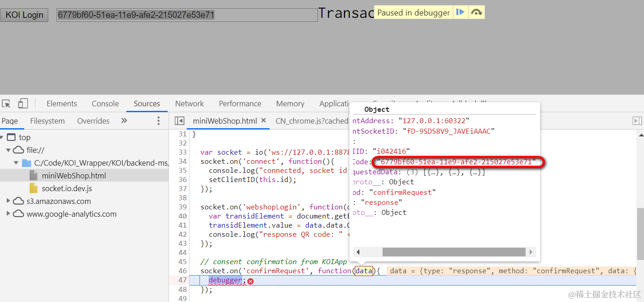644x302 pixels.
Task: Open the navigator three-dot menu
Action: [158, 121]
